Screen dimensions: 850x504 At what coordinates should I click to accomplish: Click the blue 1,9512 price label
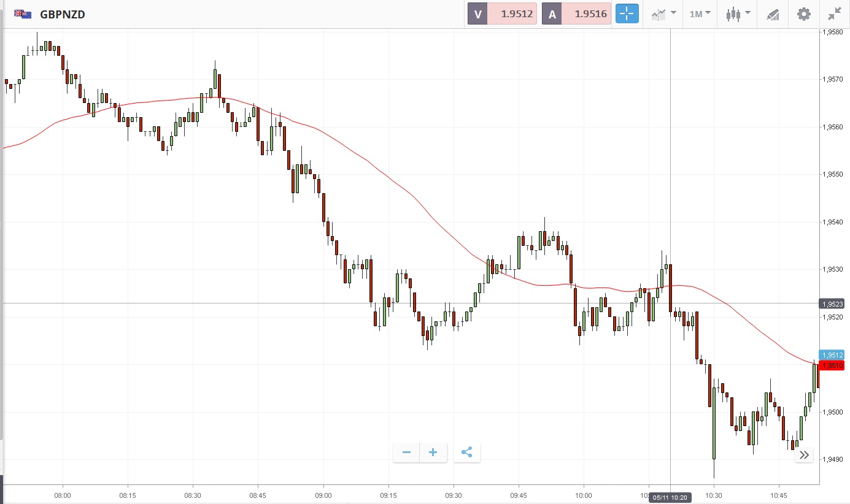coord(833,355)
